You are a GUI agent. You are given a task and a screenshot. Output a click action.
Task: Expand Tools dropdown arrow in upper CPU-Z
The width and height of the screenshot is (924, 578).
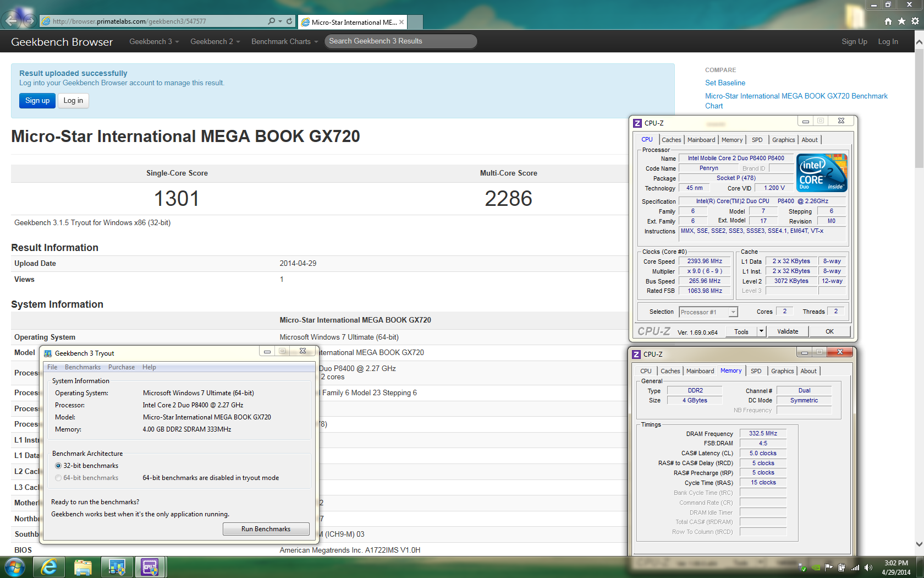761,331
